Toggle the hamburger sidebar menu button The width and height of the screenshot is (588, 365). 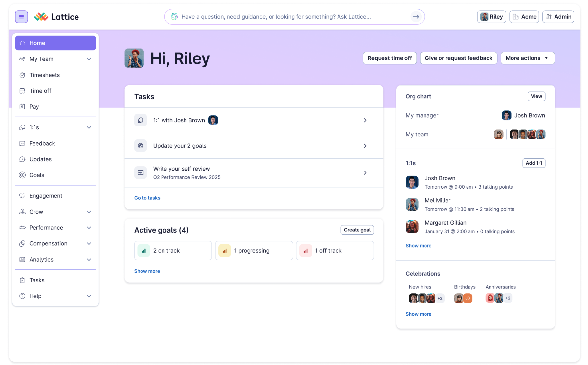(x=21, y=17)
